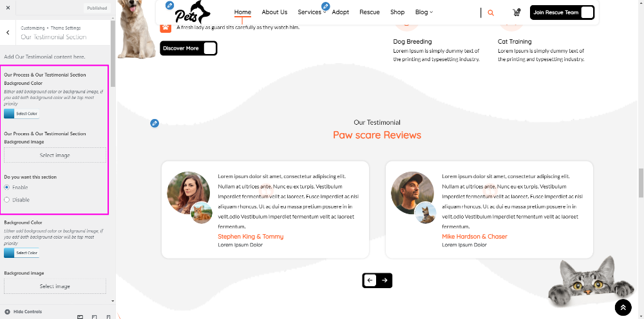Image resolution: width=644 pixels, height=319 pixels.
Task: Expand the Blog dropdown menu
Action: [x=424, y=12]
